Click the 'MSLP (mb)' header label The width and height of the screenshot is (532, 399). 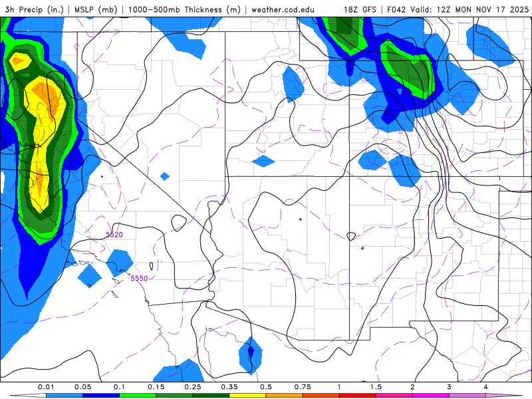point(95,10)
